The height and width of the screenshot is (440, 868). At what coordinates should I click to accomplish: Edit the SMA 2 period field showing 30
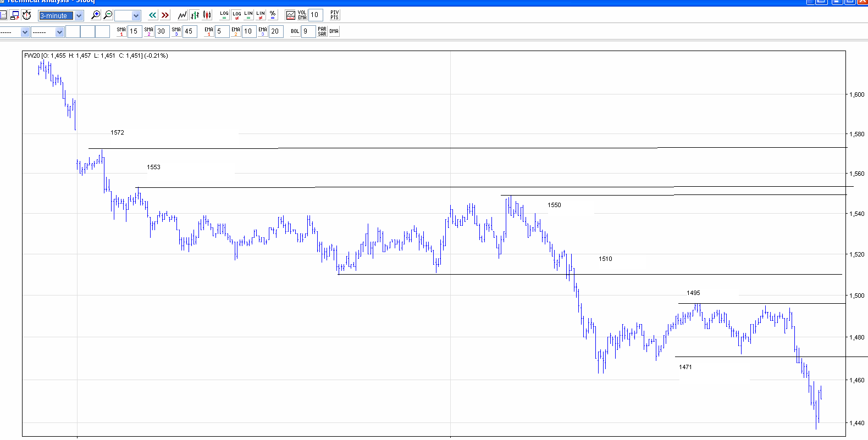tap(162, 31)
